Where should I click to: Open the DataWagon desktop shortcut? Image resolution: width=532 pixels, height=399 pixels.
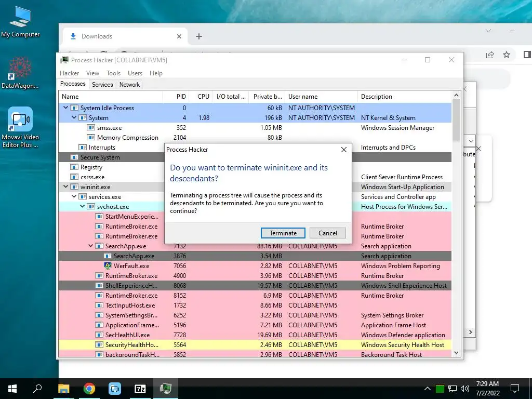click(x=20, y=73)
